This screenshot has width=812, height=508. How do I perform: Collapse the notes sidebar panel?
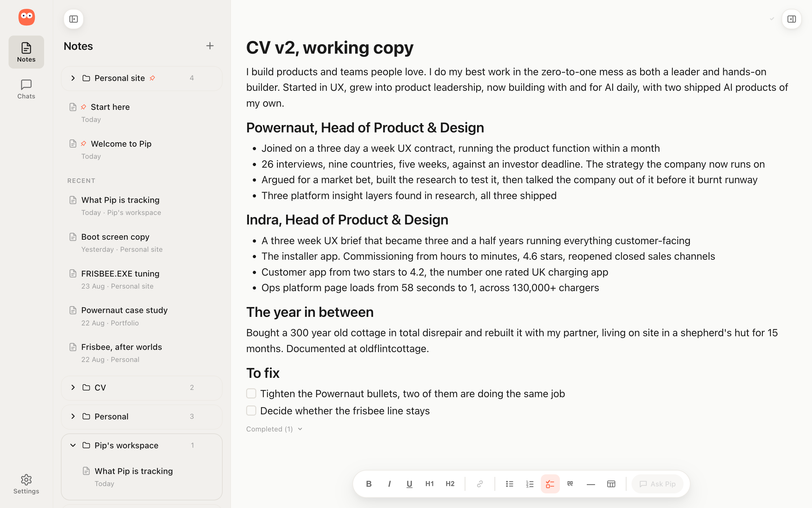coord(74,19)
